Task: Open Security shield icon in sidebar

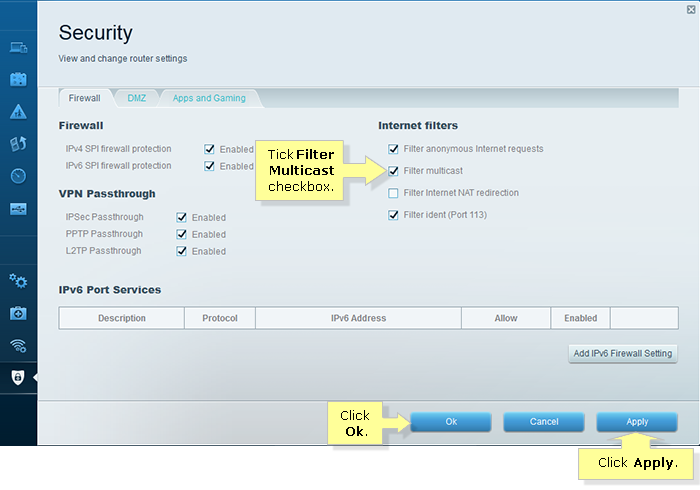Action: tap(18, 378)
